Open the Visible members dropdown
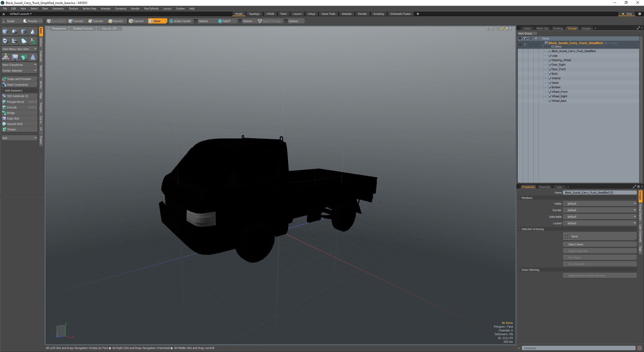 [x=600, y=204]
